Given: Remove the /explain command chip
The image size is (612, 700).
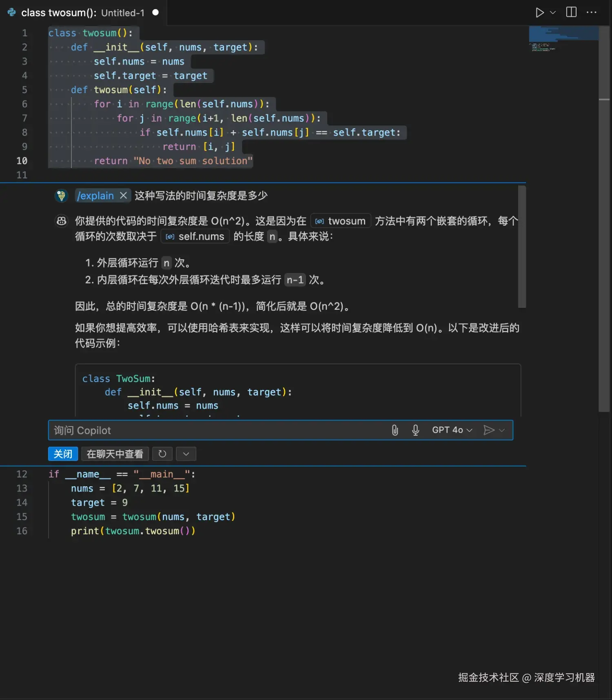Looking at the screenshot, I should coord(123,196).
